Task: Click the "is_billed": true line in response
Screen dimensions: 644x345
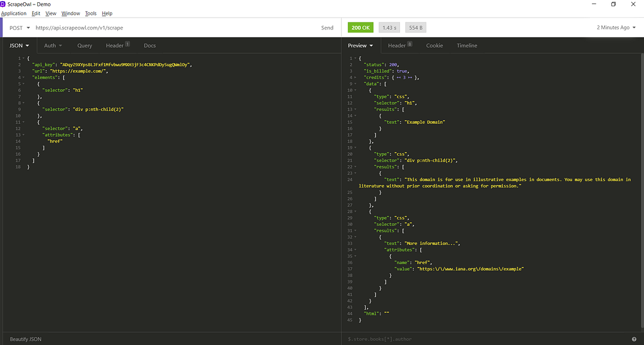Action: click(x=387, y=71)
